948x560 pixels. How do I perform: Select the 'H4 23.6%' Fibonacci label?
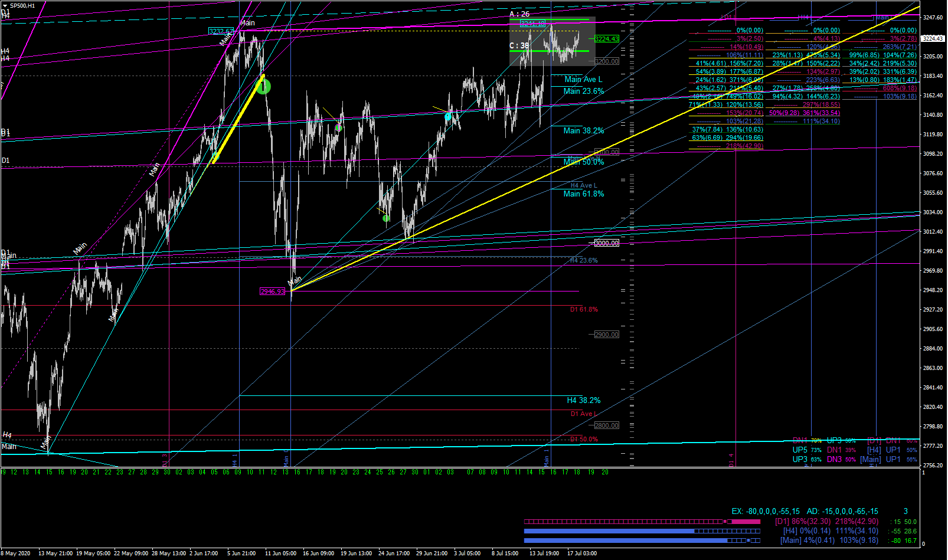[584, 260]
